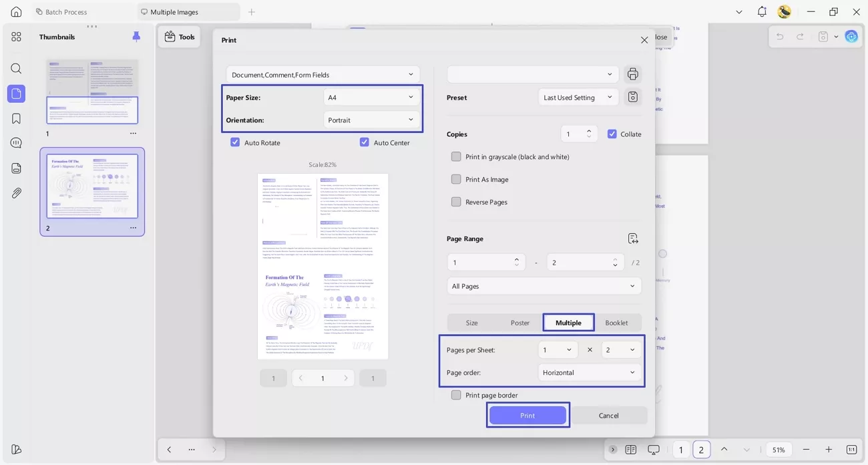Switch to the Booklet tab
The image size is (868, 465).
click(616, 322)
